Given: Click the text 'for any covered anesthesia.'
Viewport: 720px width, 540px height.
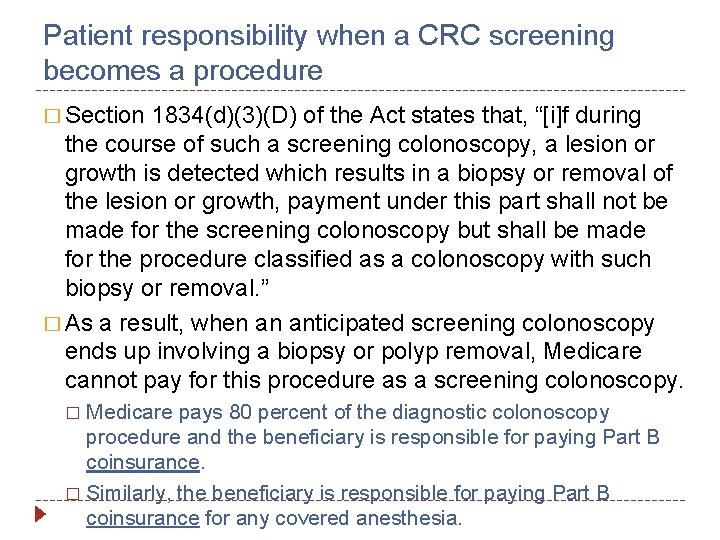Looking at the screenshot, I should [333, 518].
